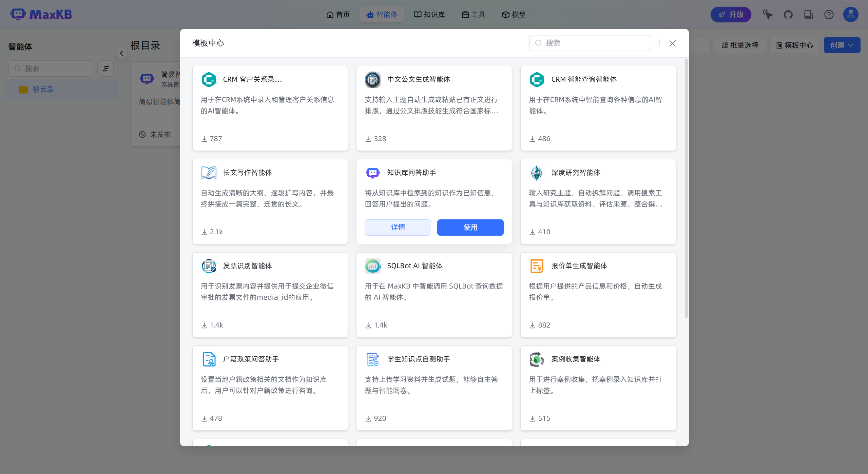The width and height of the screenshot is (868, 474).
Task: Click the sort icon beside sidebar search
Action: click(105, 68)
